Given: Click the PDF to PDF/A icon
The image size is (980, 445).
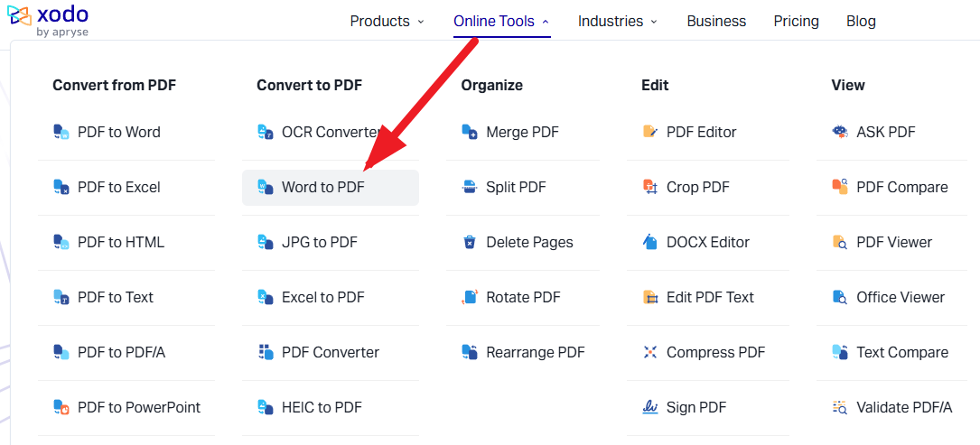Looking at the screenshot, I should coord(61,352).
